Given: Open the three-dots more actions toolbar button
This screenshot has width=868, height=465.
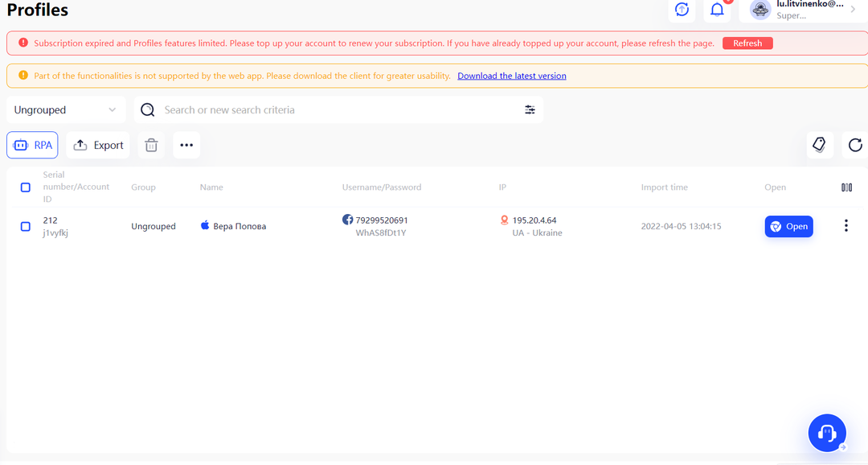Looking at the screenshot, I should 186,145.
